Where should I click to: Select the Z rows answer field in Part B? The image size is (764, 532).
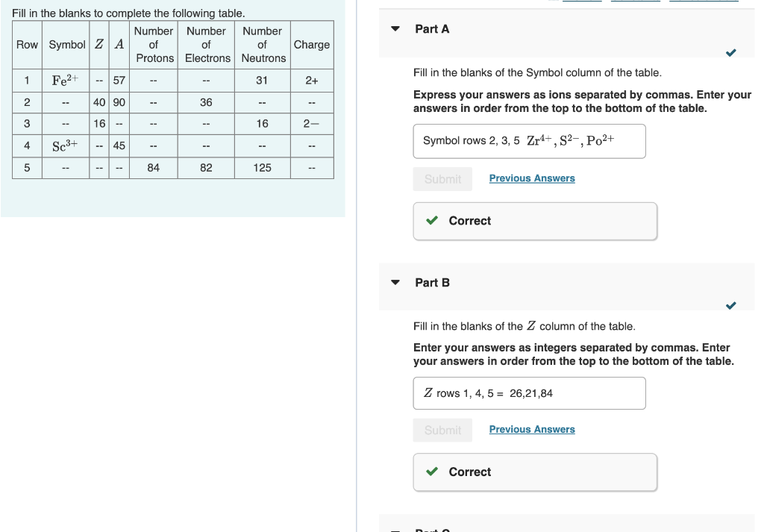(529, 393)
